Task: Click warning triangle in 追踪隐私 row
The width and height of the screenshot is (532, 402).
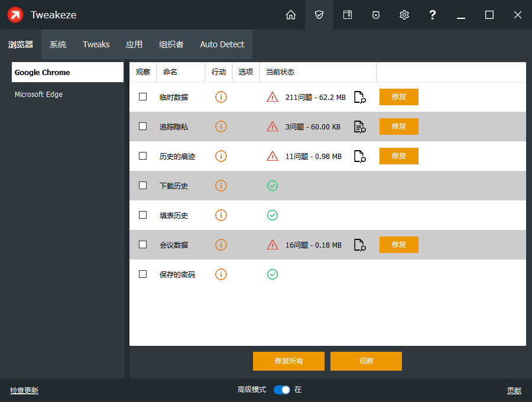Action: pos(273,127)
